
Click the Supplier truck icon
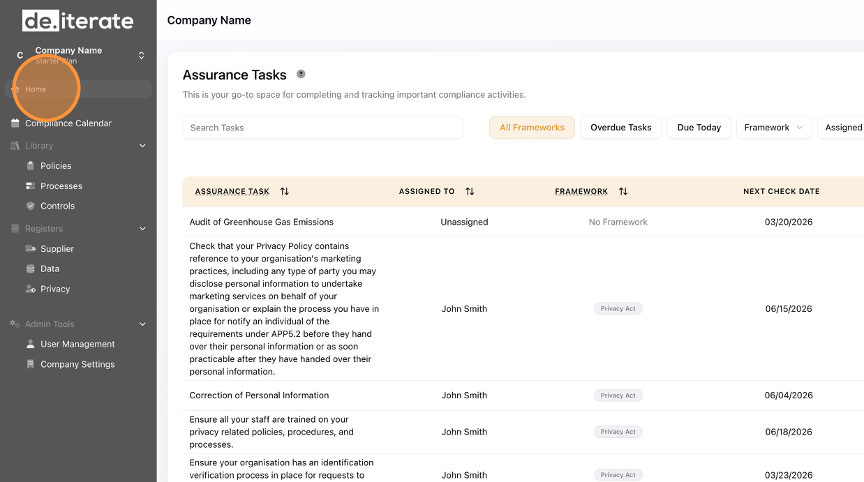(30, 249)
